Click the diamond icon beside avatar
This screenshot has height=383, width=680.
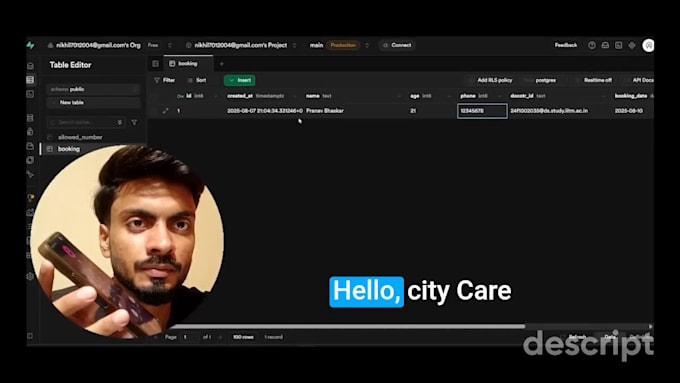tap(632, 45)
